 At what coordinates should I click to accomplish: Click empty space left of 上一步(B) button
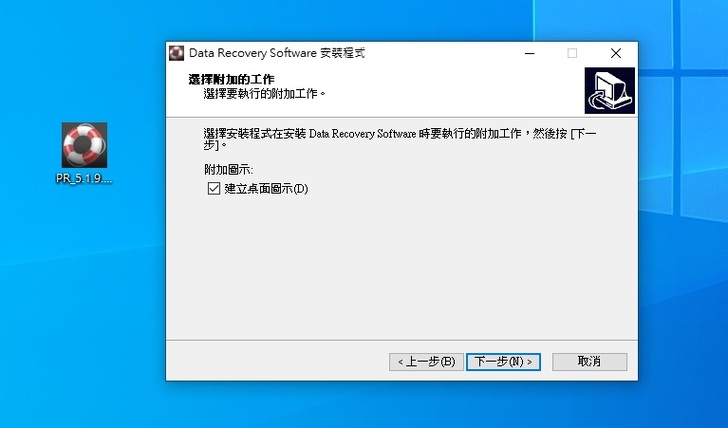coord(277,362)
